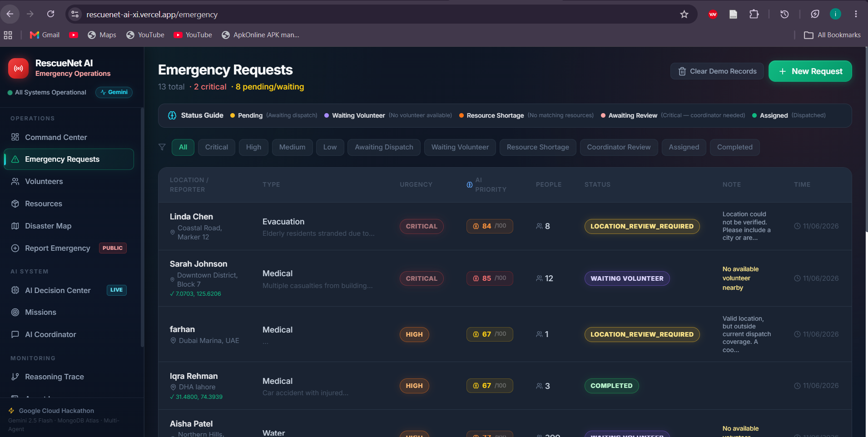868x437 pixels.
Task: Click the COMPLETED status badge for Iqra Rehman
Action: point(611,386)
